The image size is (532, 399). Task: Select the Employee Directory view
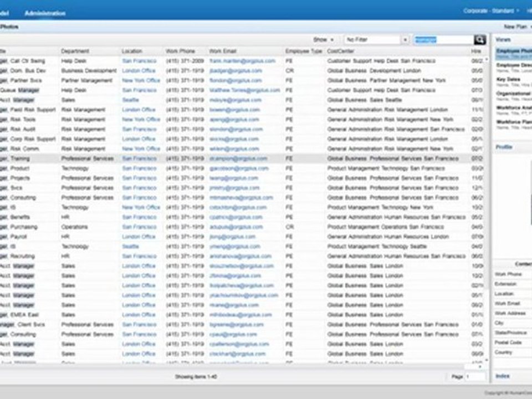coord(514,68)
